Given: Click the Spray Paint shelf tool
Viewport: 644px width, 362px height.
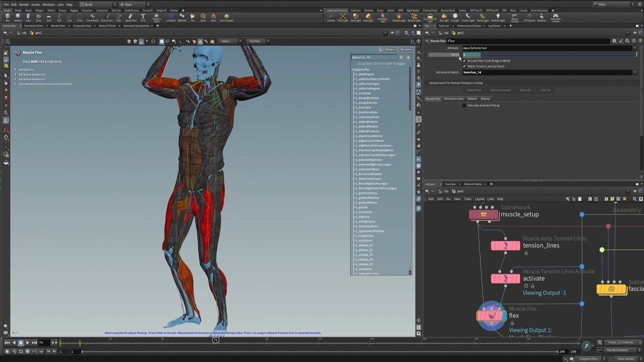Looking at the screenshot, I should point(131,17).
